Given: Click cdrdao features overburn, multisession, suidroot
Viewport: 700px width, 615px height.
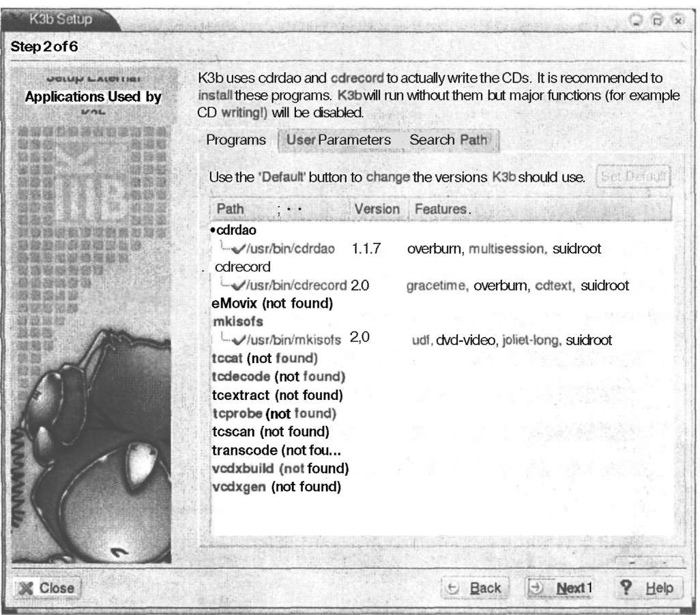Looking at the screenshot, I should pos(504,248).
